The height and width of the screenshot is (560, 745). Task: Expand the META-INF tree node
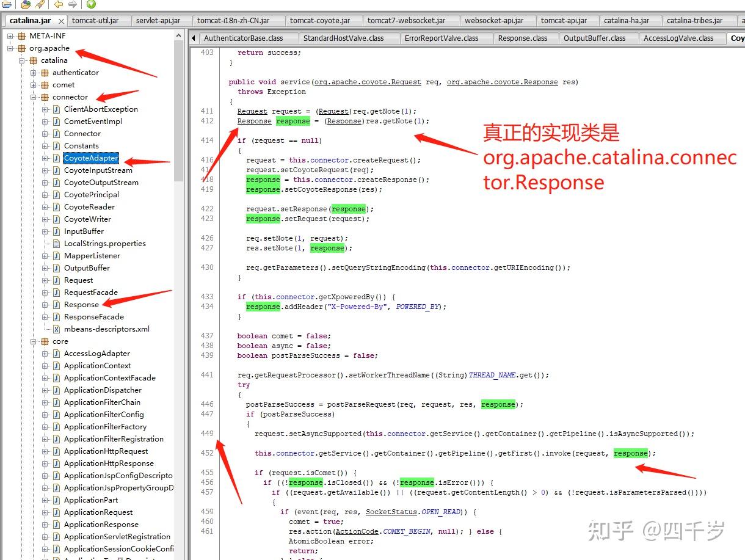[10, 36]
